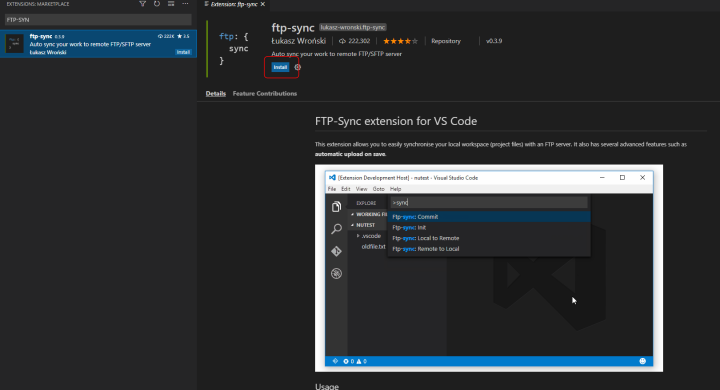
Task: Open publisher Łukasz Wroński's page
Action: coord(298,41)
